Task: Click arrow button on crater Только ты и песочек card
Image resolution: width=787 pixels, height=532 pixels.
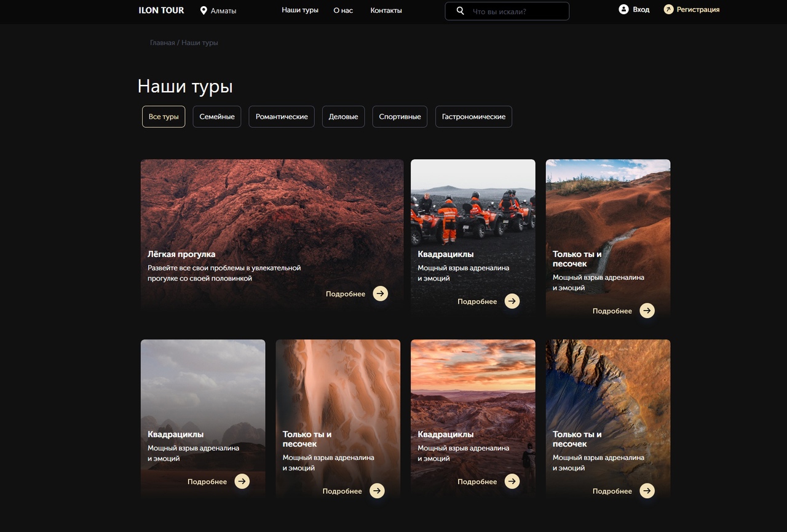Action: tap(647, 490)
